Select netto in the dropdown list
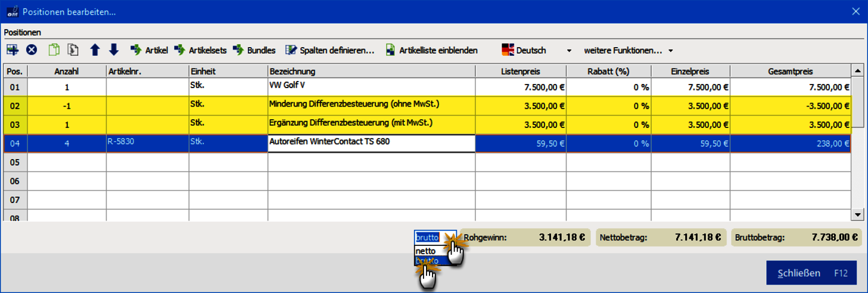The width and height of the screenshot is (868, 293). point(432,251)
